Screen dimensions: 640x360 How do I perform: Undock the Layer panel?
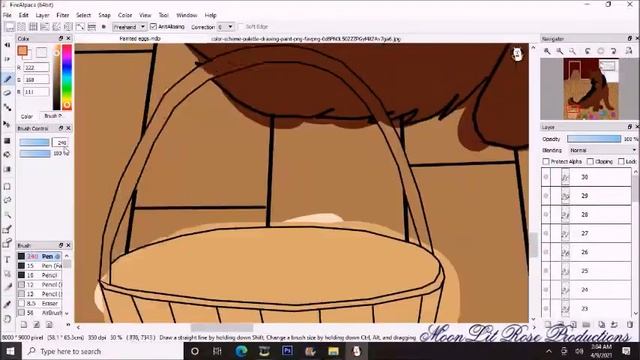pos(629,127)
